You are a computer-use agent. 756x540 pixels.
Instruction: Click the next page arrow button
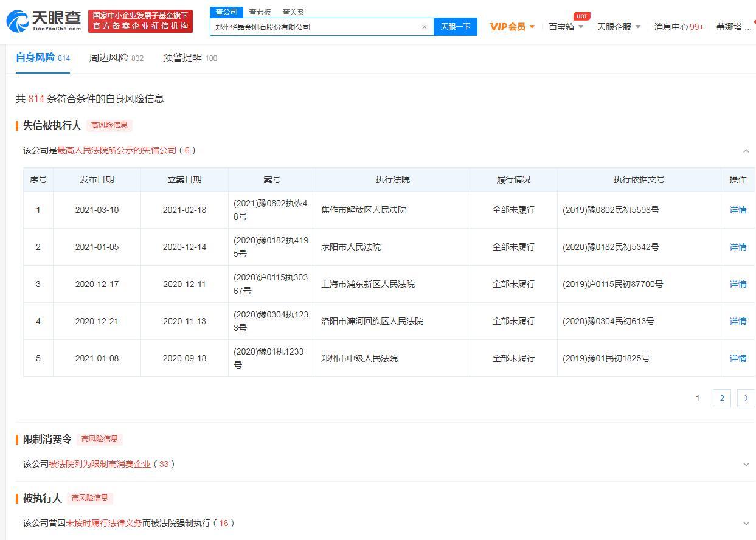click(x=746, y=398)
